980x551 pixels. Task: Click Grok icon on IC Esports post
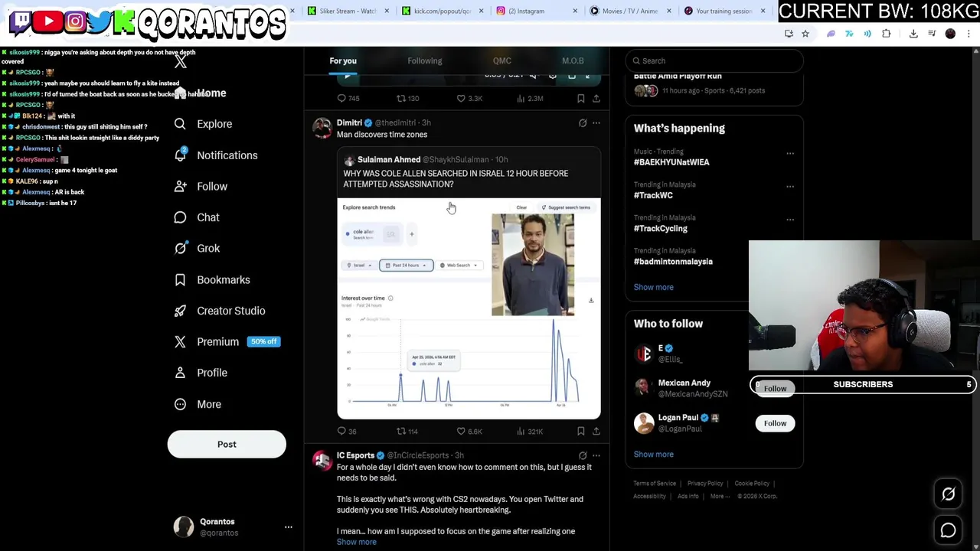583,455
